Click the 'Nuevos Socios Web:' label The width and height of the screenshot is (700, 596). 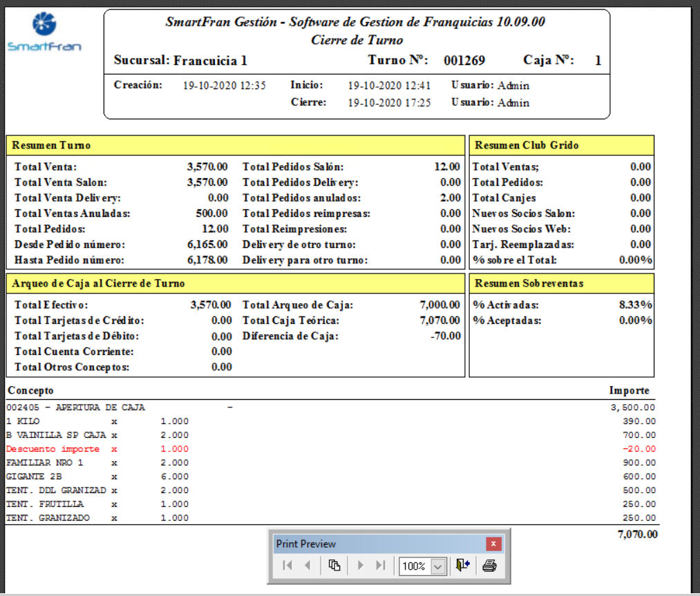[x=522, y=229]
